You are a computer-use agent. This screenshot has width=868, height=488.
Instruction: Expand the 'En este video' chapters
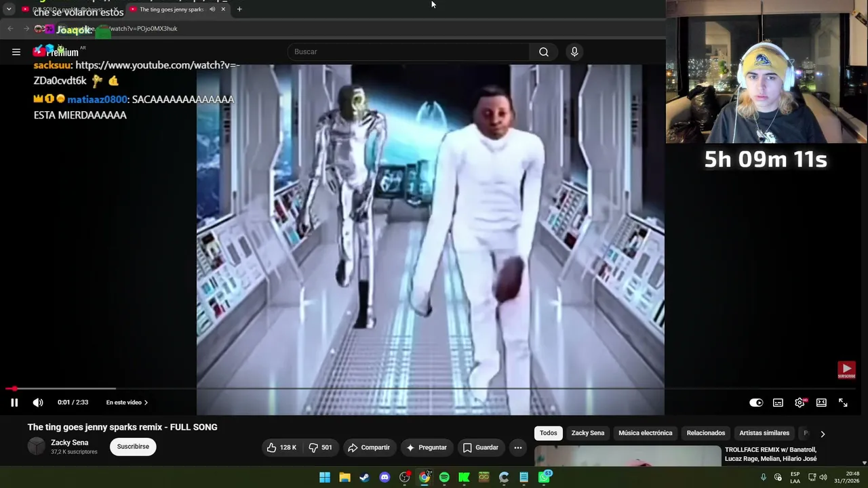tap(127, 403)
